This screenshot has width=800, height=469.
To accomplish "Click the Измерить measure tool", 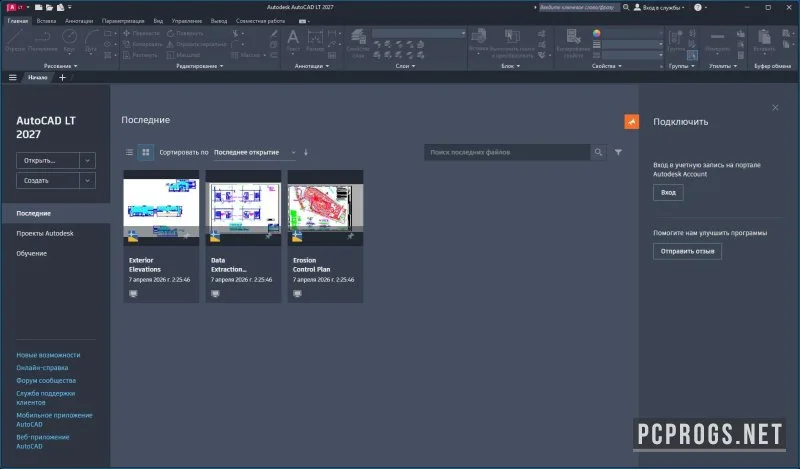I will tap(717, 41).
